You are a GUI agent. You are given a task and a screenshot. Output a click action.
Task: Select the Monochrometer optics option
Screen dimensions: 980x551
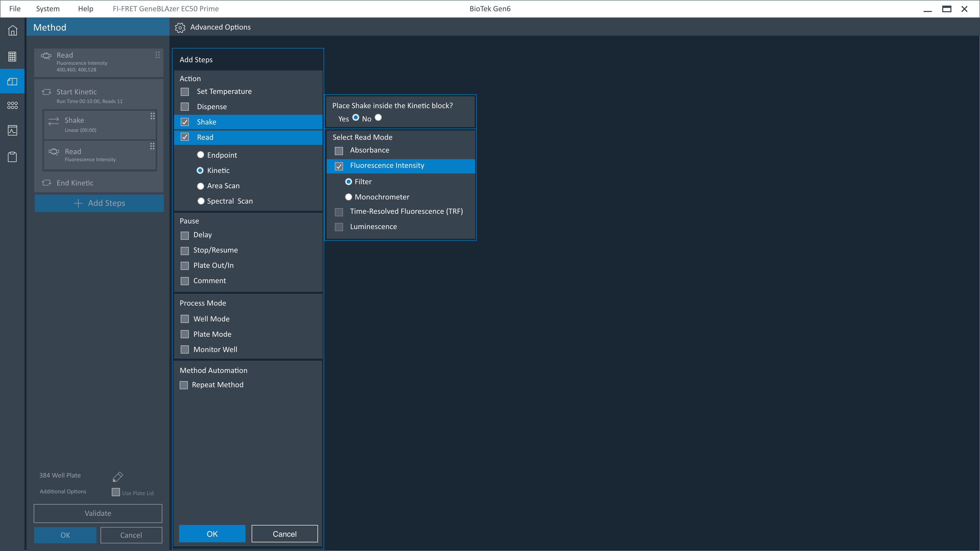pos(348,197)
